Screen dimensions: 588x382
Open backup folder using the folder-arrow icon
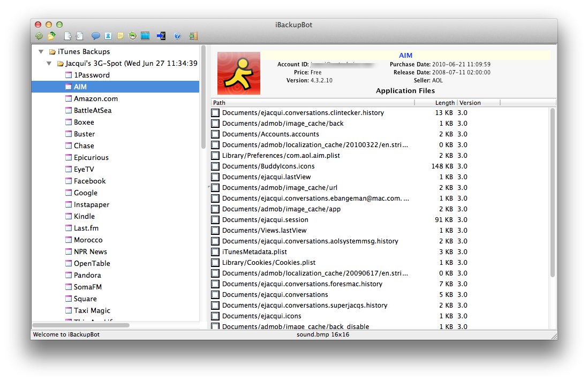click(x=51, y=36)
